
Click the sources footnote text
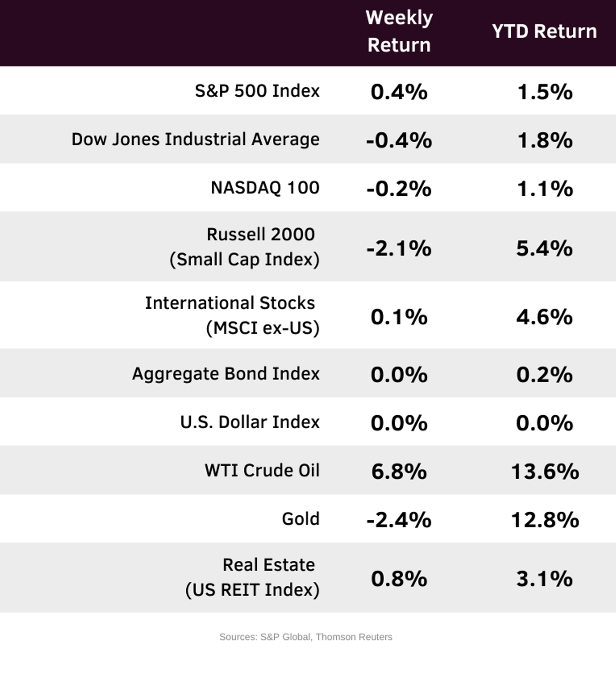point(305,637)
